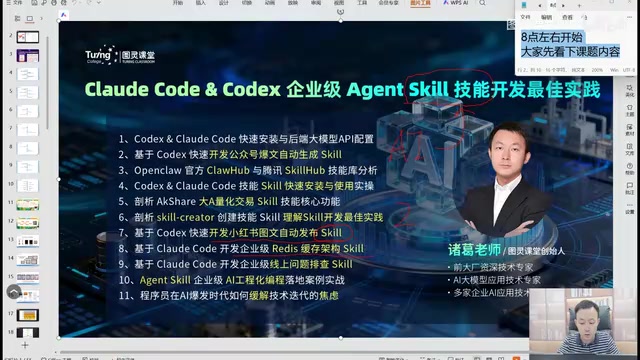Click the slide editor horizontal scrollbar
The width and height of the screenshot is (640, 360).
pos(294,352)
